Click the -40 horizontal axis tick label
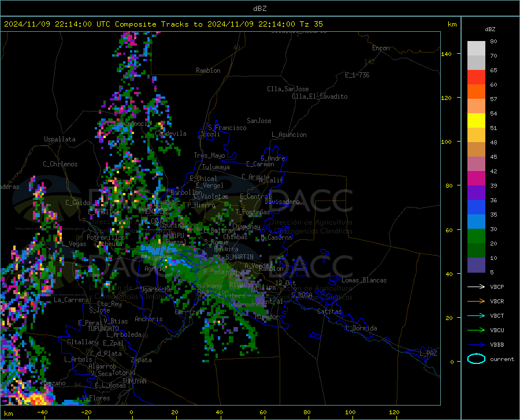The image size is (520, 420). [x=42, y=412]
